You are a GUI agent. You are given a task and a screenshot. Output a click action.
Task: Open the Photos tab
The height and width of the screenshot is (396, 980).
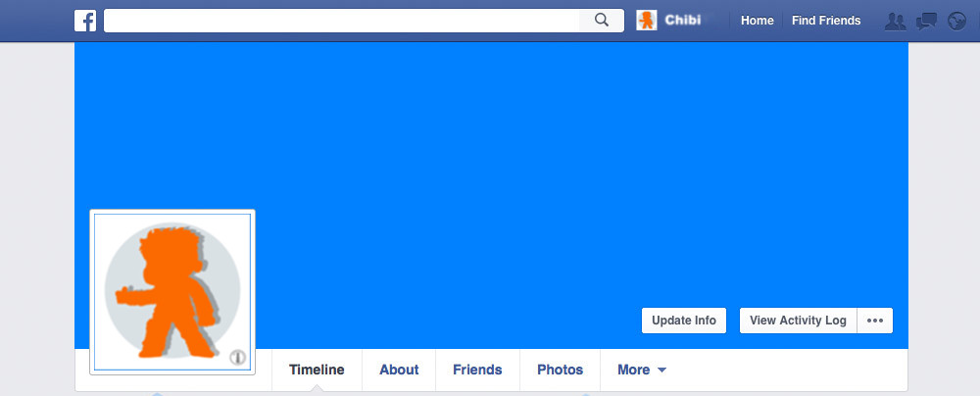point(560,370)
